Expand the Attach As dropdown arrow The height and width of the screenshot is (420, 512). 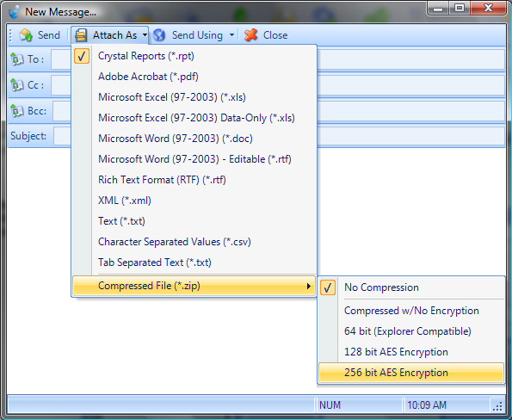(x=145, y=35)
